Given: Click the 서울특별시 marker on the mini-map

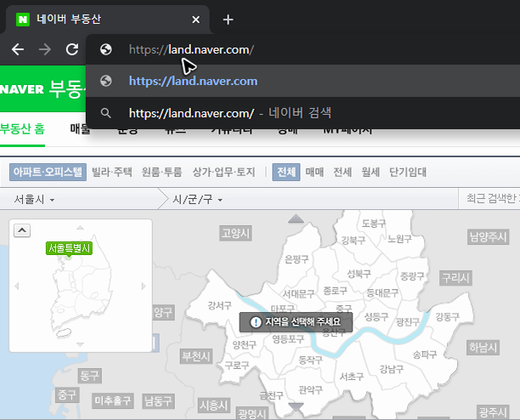Looking at the screenshot, I should [x=69, y=248].
